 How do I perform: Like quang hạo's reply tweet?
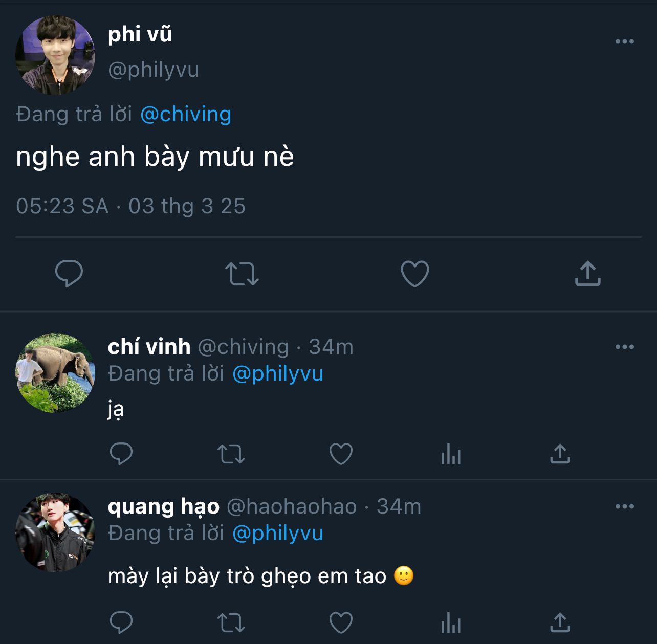point(341,623)
